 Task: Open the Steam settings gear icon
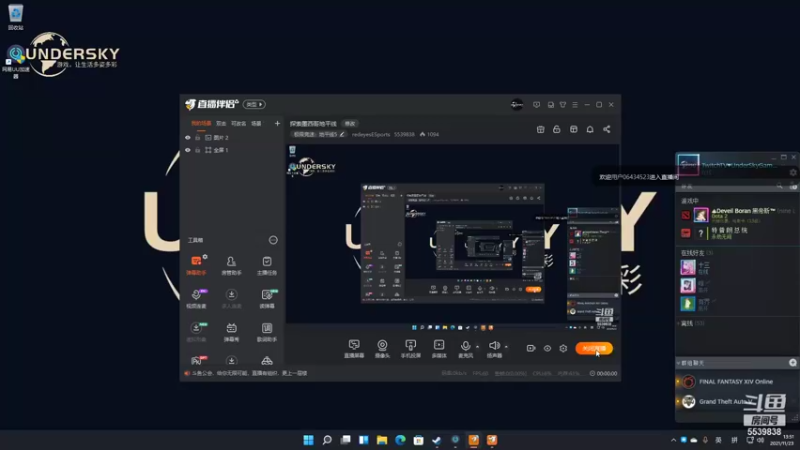[x=793, y=173]
